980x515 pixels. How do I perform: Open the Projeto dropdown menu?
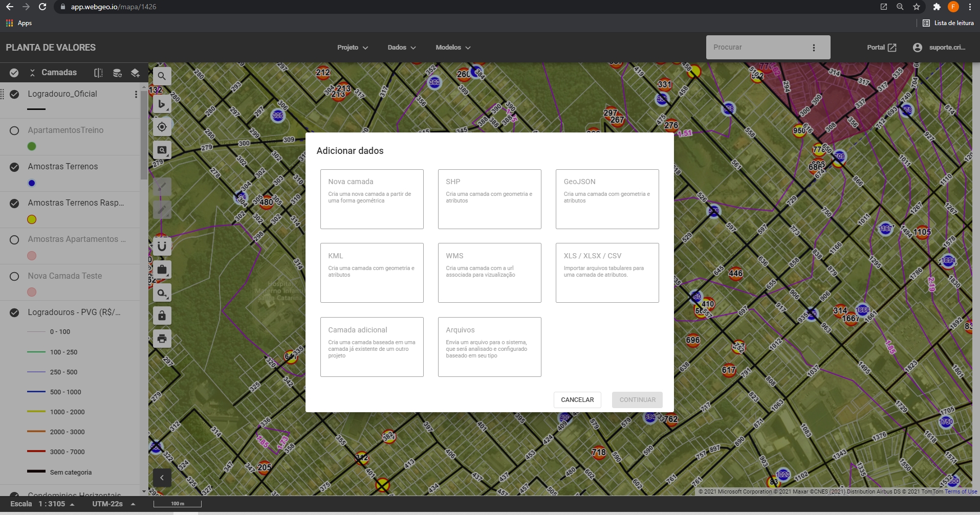353,48
